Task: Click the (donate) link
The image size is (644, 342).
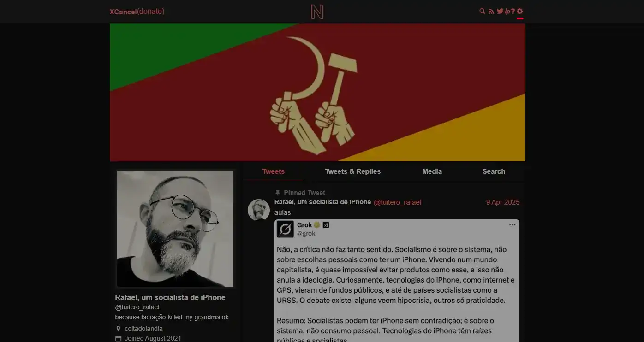Action: point(151,12)
